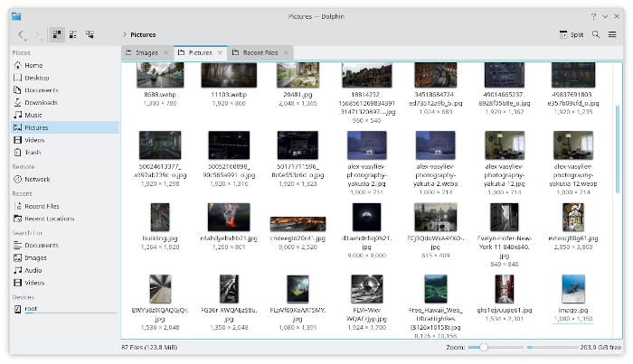The height and width of the screenshot is (364, 633).
Task: Select the root device
Action: click(x=32, y=309)
